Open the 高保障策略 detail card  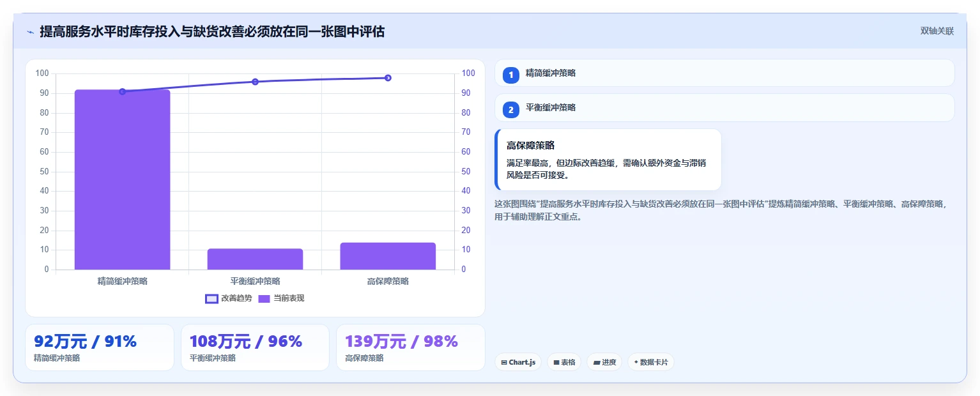(x=608, y=160)
